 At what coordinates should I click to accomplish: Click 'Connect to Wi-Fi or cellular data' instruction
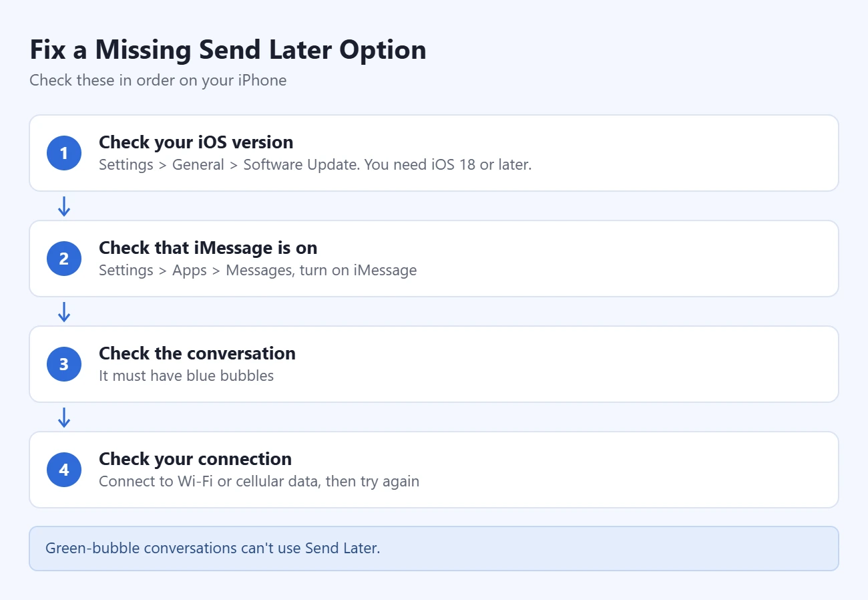259,481
